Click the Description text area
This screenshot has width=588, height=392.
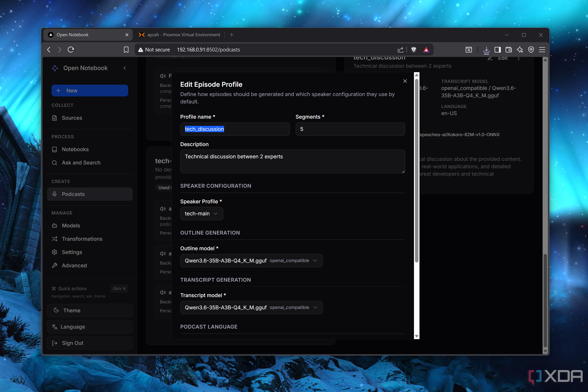293,162
